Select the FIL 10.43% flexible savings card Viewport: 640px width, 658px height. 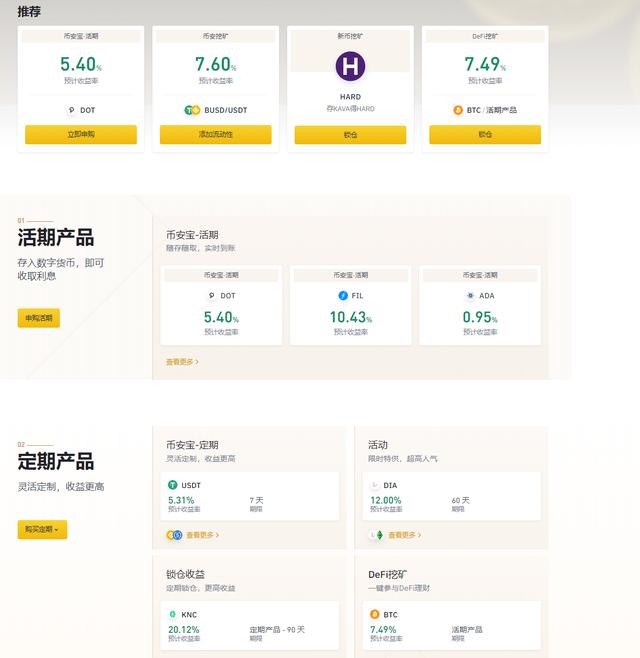[350, 306]
